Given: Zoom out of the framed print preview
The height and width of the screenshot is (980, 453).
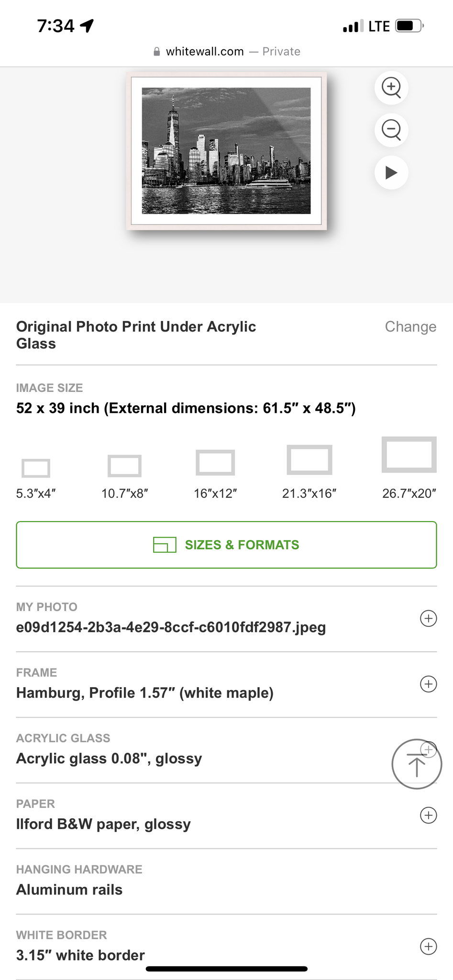Looking at the screenshot, I should pos(391,130).
